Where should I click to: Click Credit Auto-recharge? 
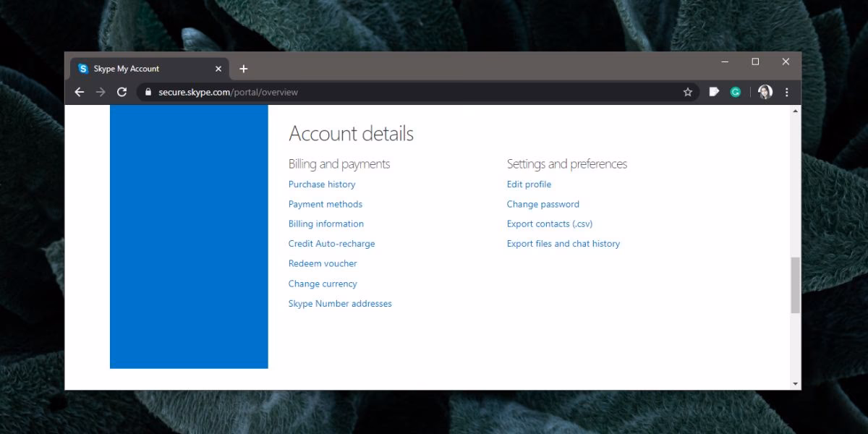point(331,244)
